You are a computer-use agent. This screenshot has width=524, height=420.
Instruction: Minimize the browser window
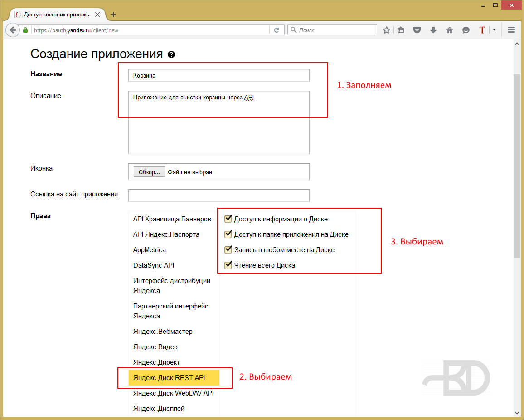pyautogui.click(x=483, y=5)
